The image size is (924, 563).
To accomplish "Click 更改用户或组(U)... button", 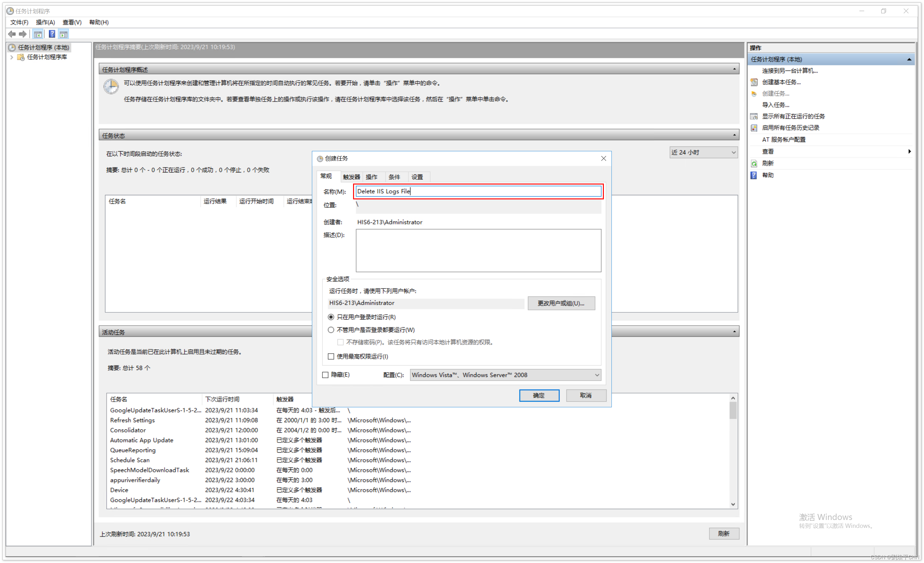I will click(561, 303).
